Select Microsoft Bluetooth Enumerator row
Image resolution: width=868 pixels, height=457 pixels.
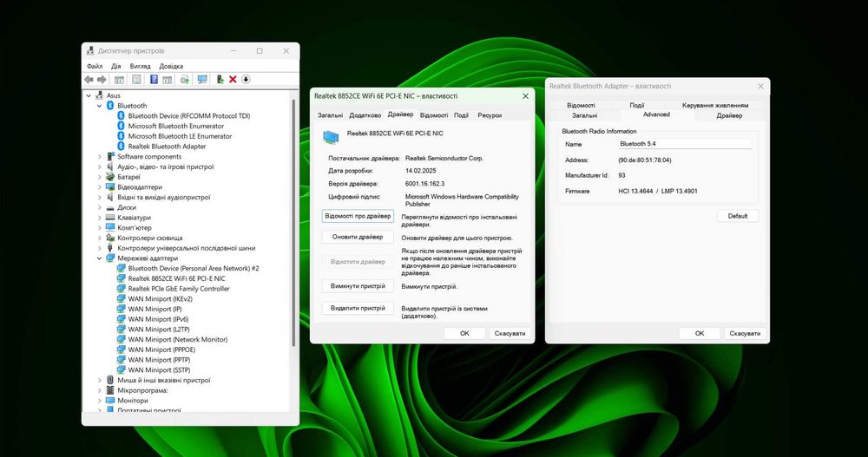176,126
